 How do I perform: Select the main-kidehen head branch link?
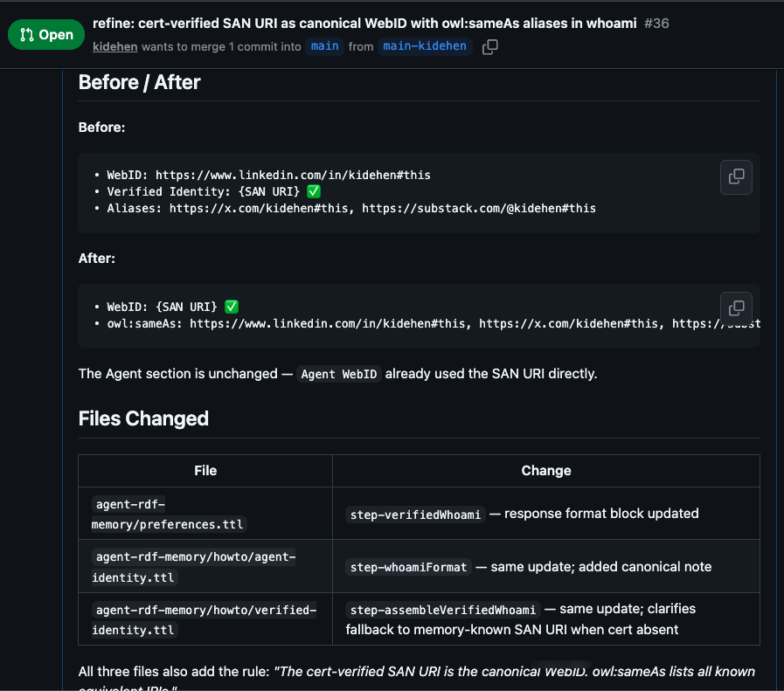(x=425, y=46)
